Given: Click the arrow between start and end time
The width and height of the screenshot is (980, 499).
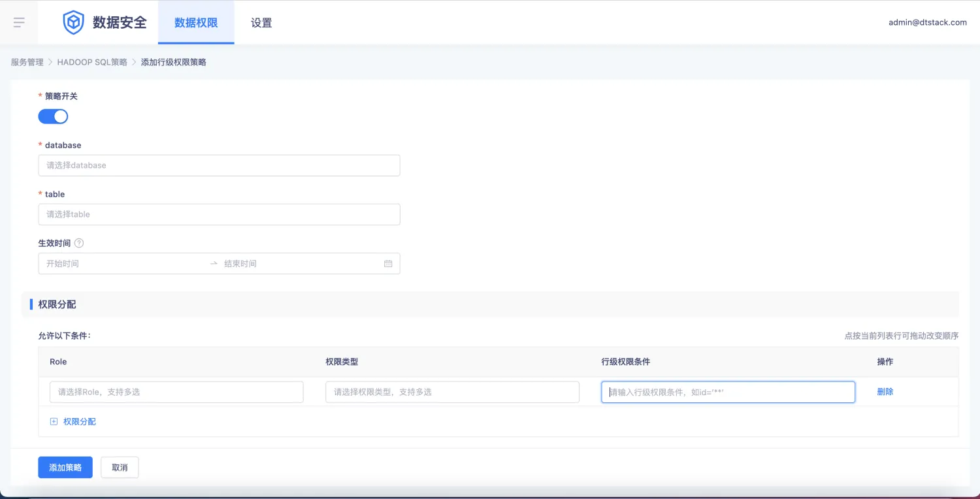Looking at the screenshot, I should click(214, 264).
